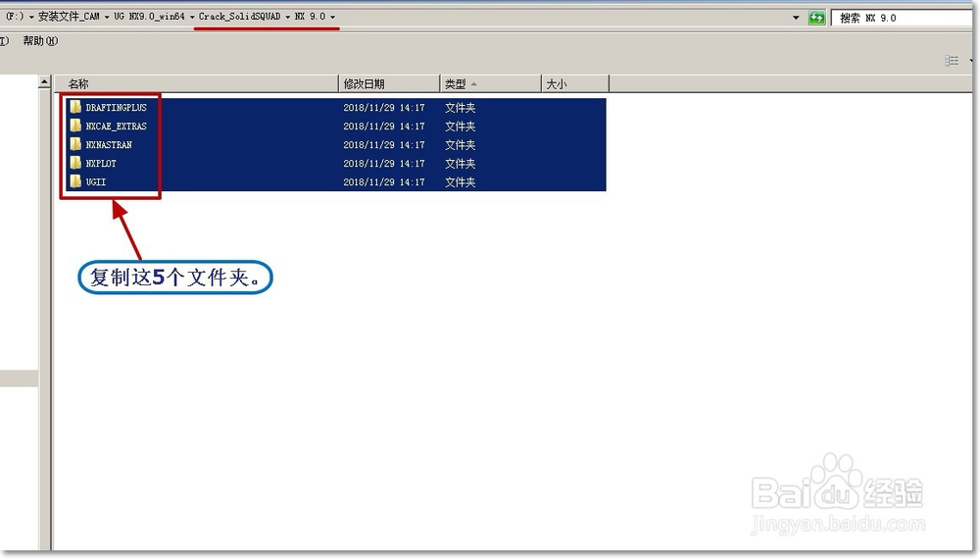Click the NXPLOT folder icon
The height and width of the screenshot is (558, 980).
pyautogui.click(x=75, y=163)
